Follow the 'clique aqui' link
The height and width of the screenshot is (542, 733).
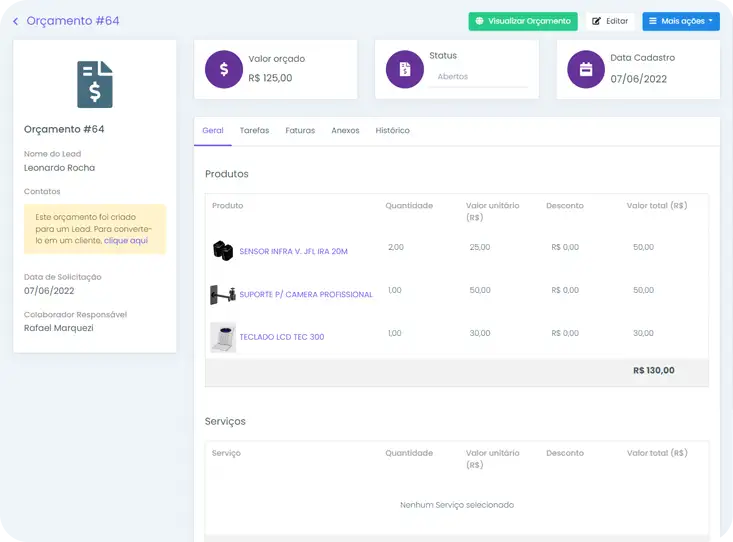tap(125, 241)
